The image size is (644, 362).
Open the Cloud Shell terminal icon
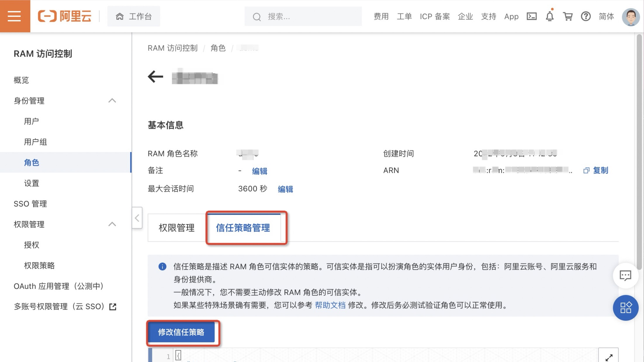pyautogui.click(x=531, y=16)
